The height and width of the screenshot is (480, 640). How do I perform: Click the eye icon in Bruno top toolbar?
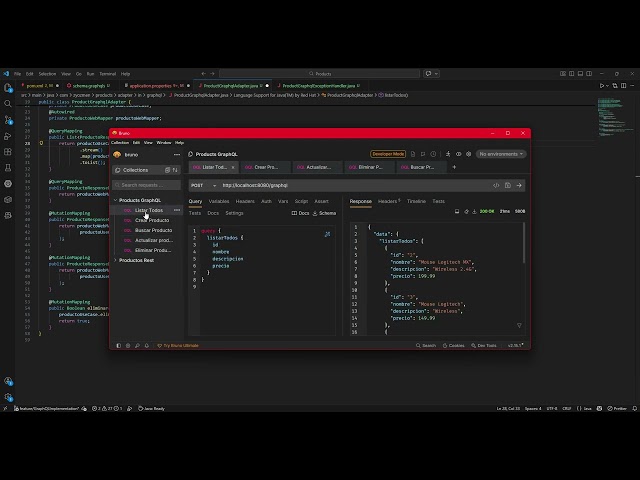[458, 154]
